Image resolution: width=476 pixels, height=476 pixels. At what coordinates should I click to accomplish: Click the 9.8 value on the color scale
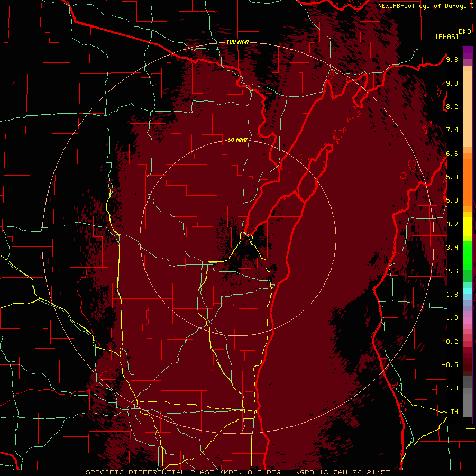pyautogui.click(x=452, y=59)
